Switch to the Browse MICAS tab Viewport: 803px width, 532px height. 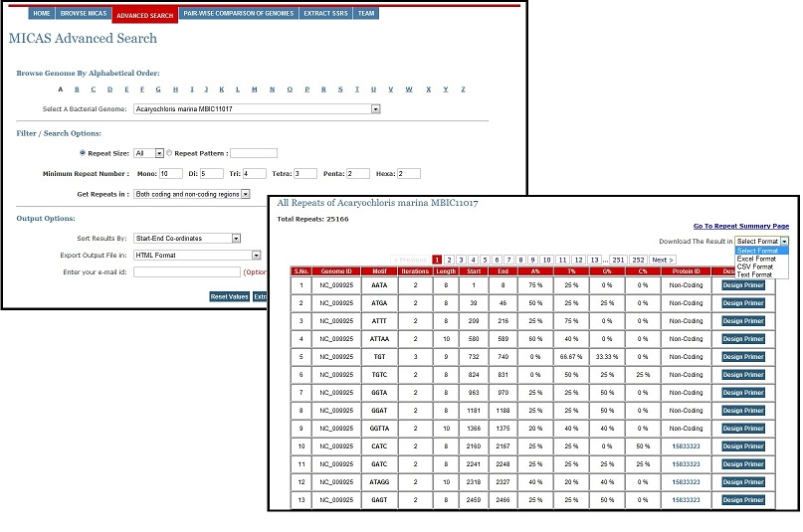click(x=83, y=14)
